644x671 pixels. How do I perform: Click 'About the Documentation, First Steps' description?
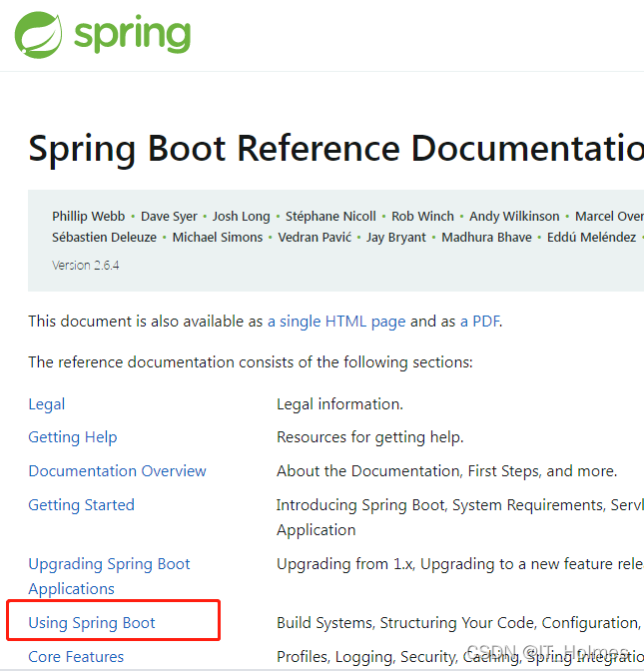pos(446,471)
